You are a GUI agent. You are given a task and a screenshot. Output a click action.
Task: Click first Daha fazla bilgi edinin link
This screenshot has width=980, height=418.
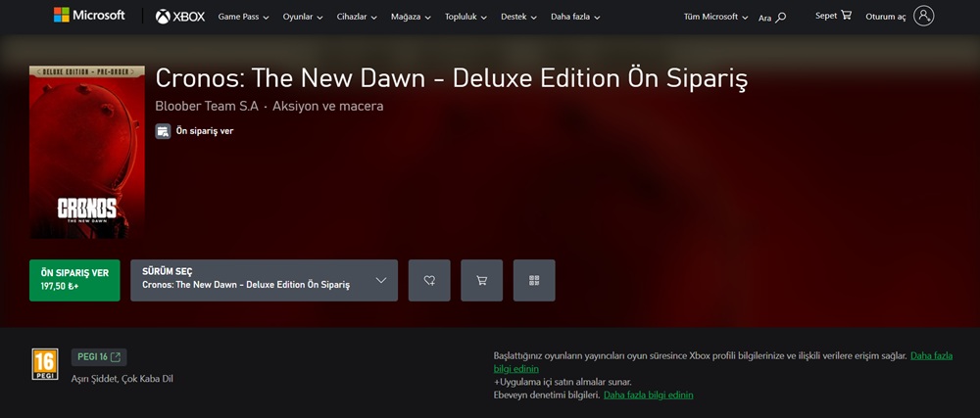pos(931,355)
